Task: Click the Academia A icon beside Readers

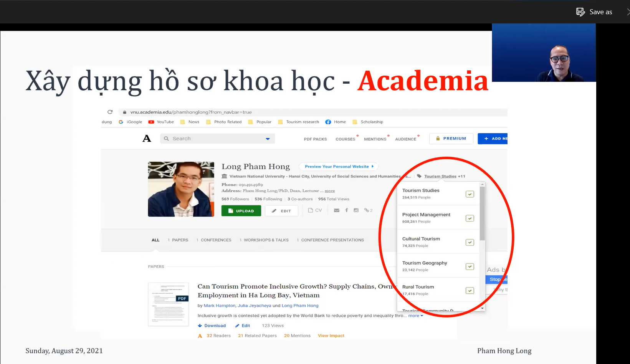Action: (200, 336)
